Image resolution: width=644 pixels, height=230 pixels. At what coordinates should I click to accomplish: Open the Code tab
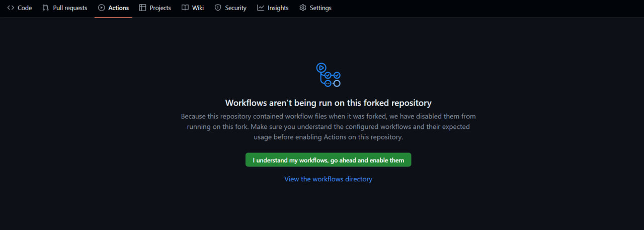pos(19,8)
